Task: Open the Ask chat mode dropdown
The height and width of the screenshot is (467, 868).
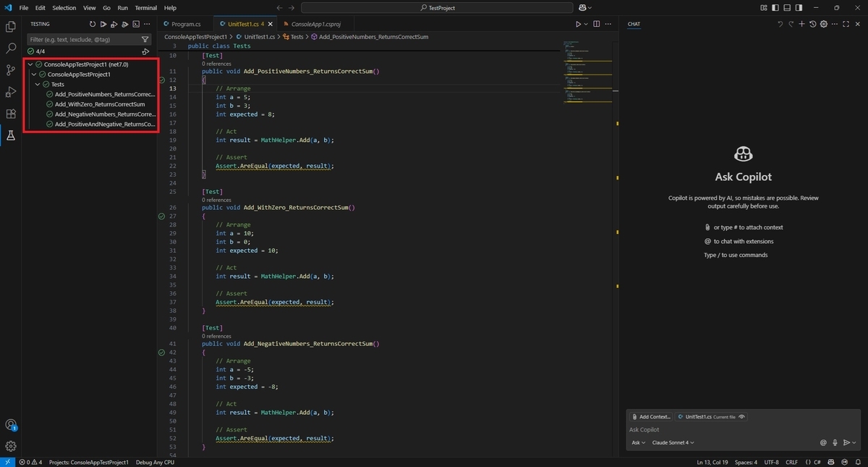Action: pos(638,442)
